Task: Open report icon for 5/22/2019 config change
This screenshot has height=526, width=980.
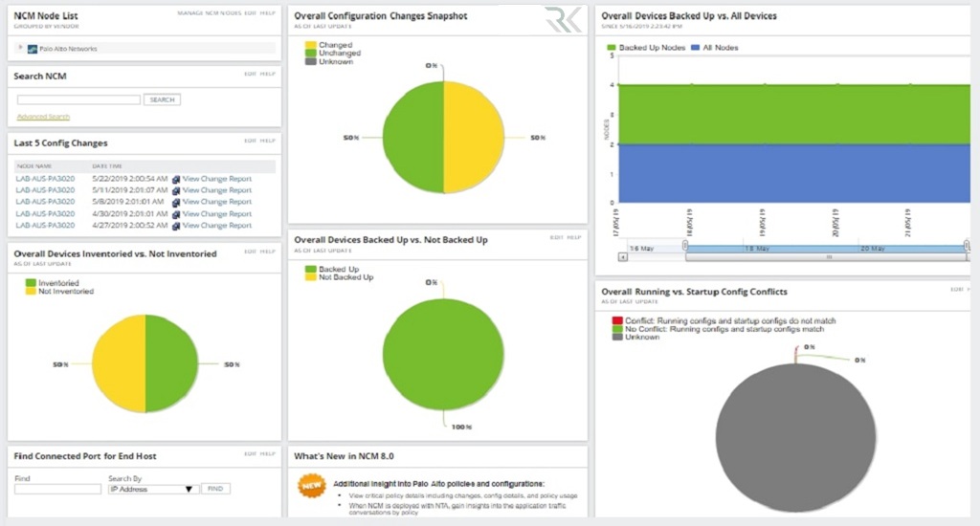Action: (x=176, y=178)
